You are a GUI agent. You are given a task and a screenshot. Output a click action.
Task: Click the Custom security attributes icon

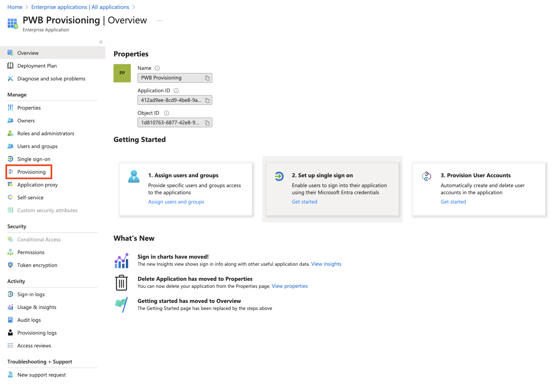[10, 210]
